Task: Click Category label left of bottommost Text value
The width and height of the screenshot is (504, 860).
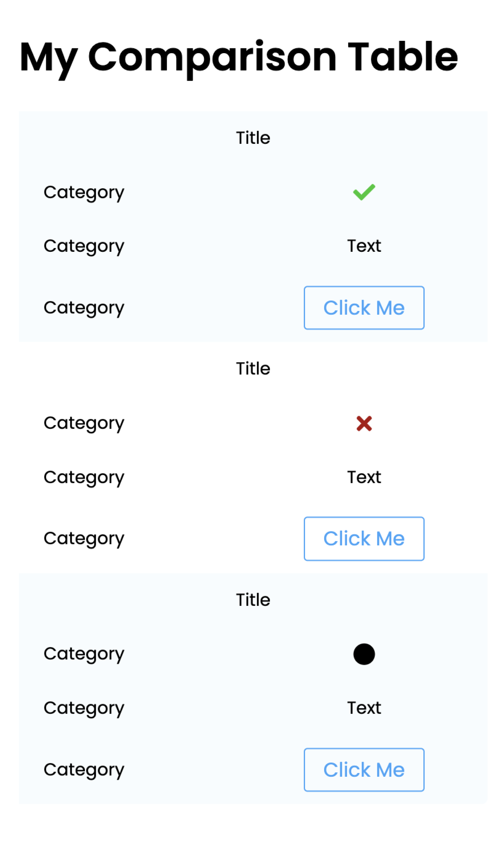Action: pyautogui.click(x=84, y=709)
